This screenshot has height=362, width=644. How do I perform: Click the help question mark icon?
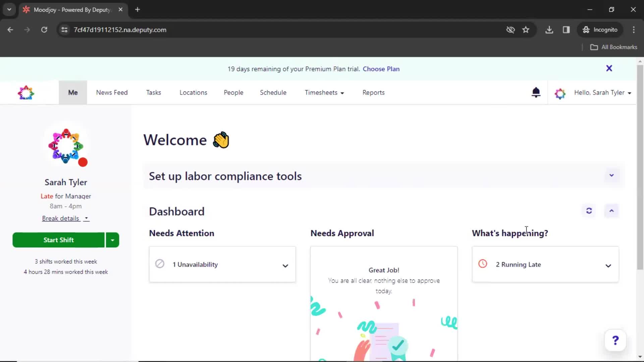click(x=615, y=340)
